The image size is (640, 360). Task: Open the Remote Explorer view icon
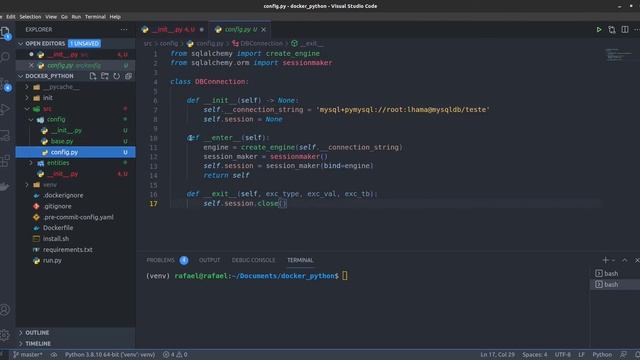pos(5,135)
